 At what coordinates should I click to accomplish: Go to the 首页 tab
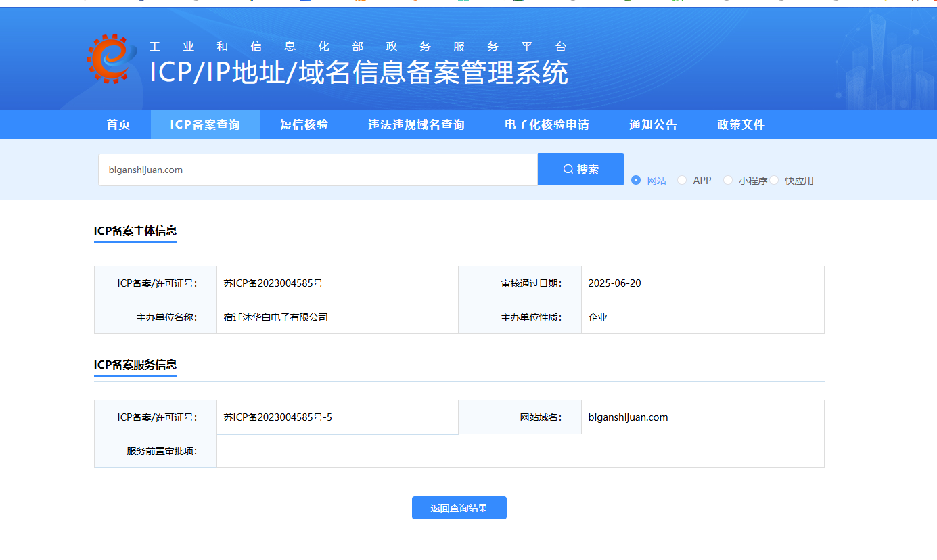pos(118,124)
